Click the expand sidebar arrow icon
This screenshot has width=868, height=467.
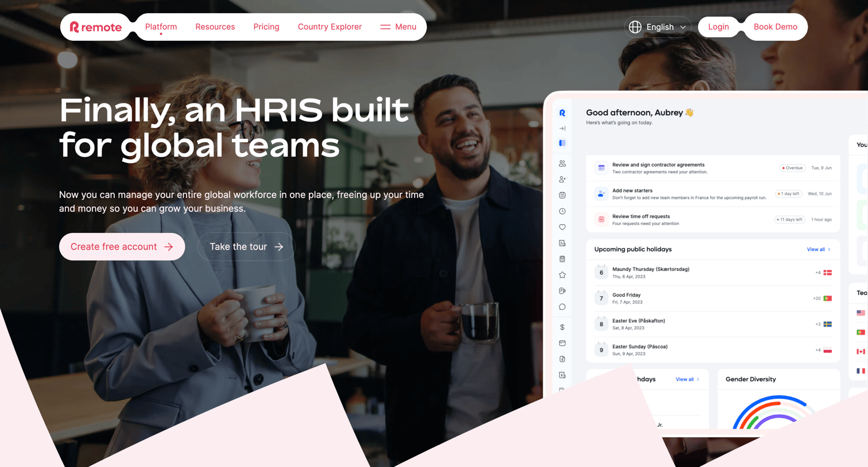point(562,129)
